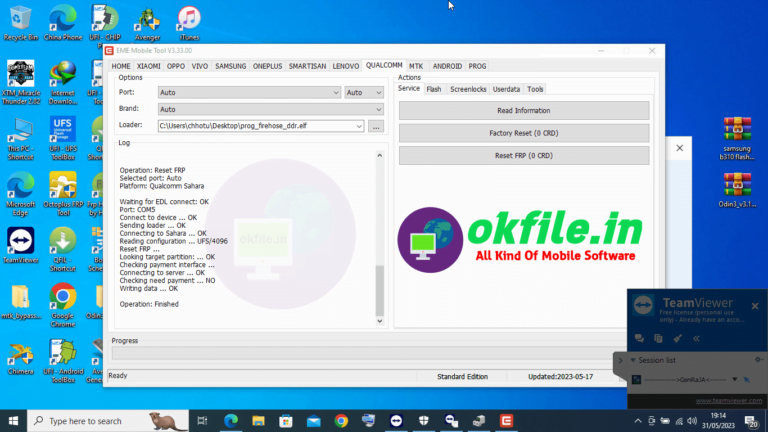Image resolution: width=768 pixels, height=432 pixels.
Task: Open Internet Download Manager desktop icon
Action: pyautogui.click(x=63, y=82)
